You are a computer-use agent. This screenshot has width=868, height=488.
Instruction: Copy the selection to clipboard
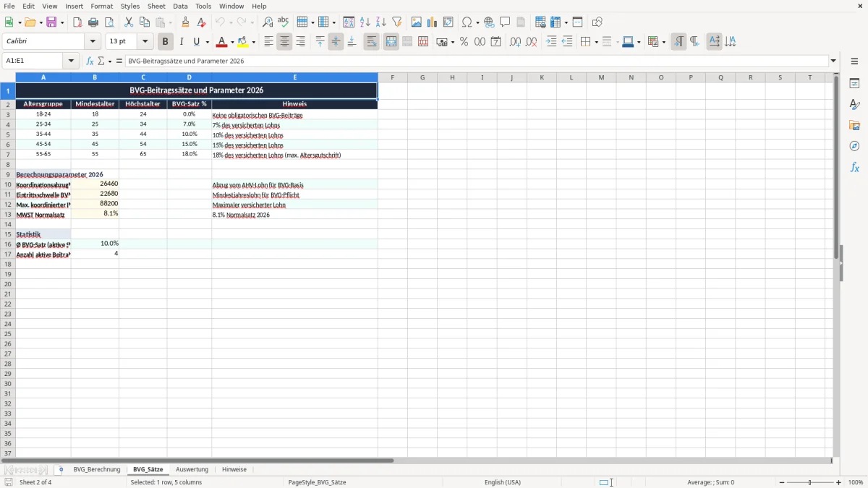145,22
